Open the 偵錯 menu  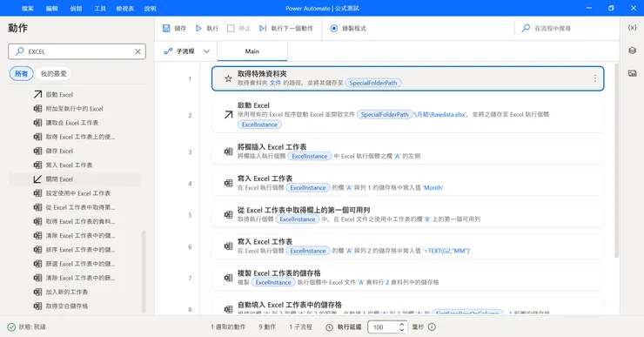pyautogui.click(x=76, y=8)
